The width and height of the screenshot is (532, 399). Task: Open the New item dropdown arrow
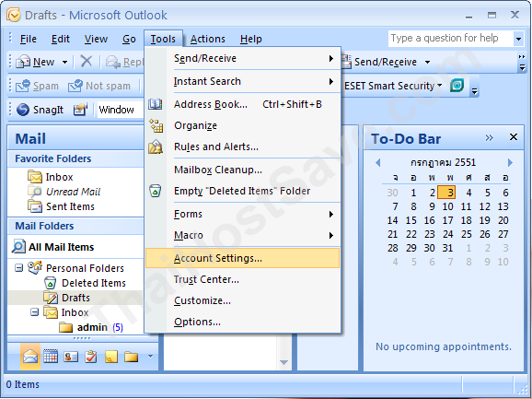click(64, 62)
